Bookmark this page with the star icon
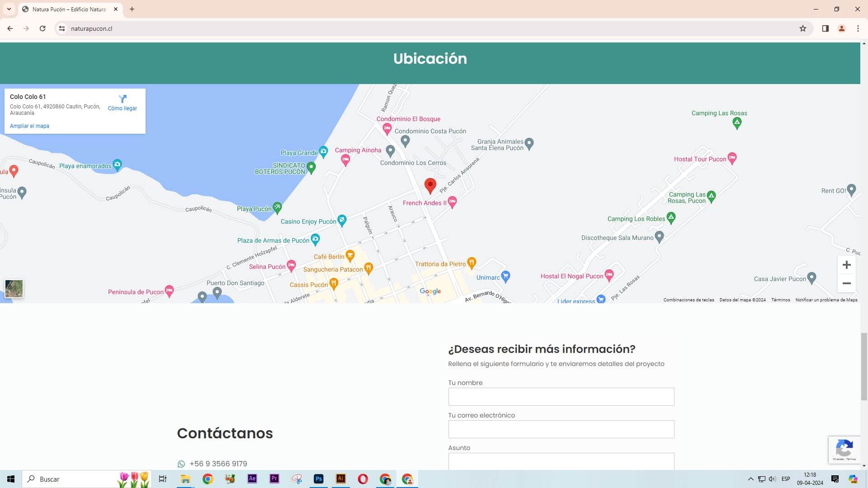Viewport: 868px width, 488px height. click(802, 28)
